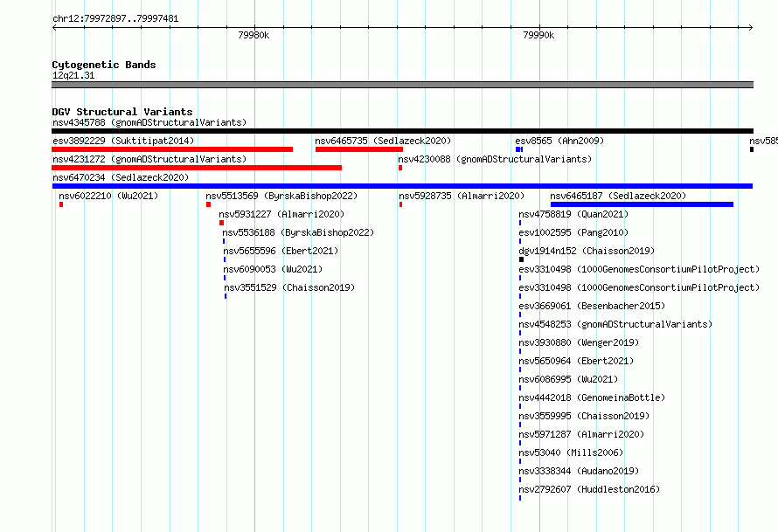Viewport: 778px width, 532px height.
Task: Open variant esv3669061 (Besenbacher2015) label
Action: (592, 306)
